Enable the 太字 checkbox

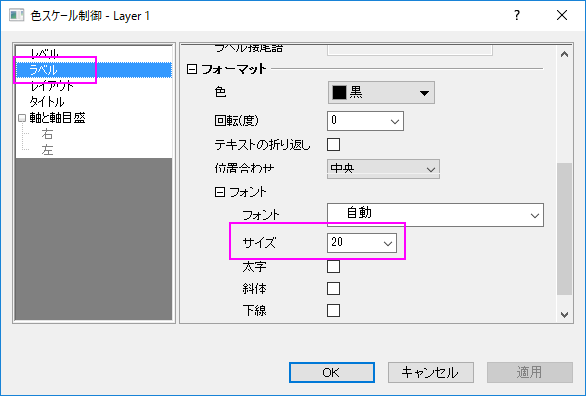pos(333,267)
